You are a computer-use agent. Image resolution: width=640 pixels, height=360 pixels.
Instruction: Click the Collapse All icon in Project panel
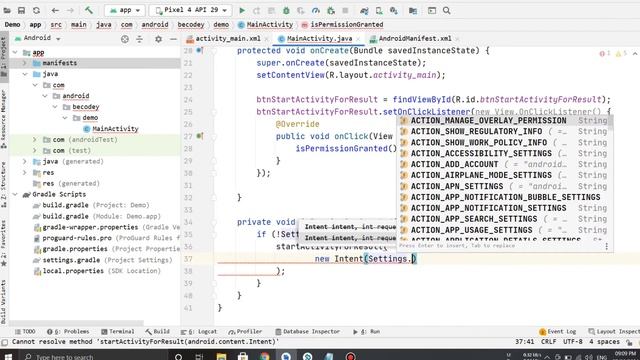140,39
